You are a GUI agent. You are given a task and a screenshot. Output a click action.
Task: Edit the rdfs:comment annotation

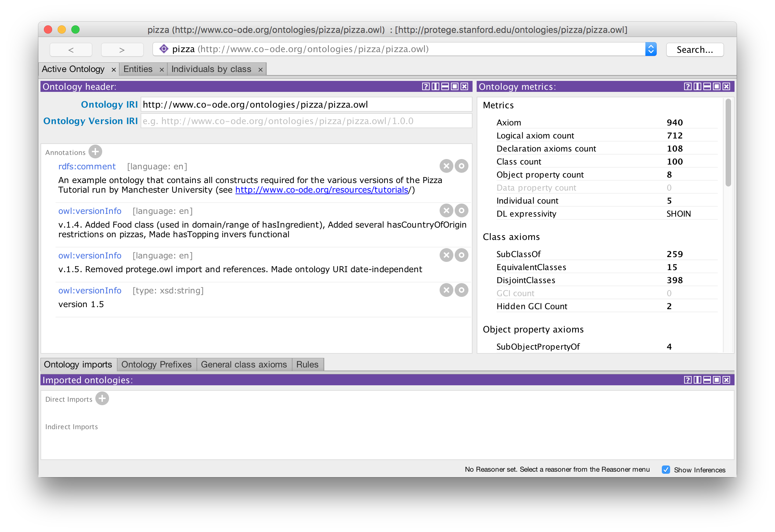click(462, 166)
